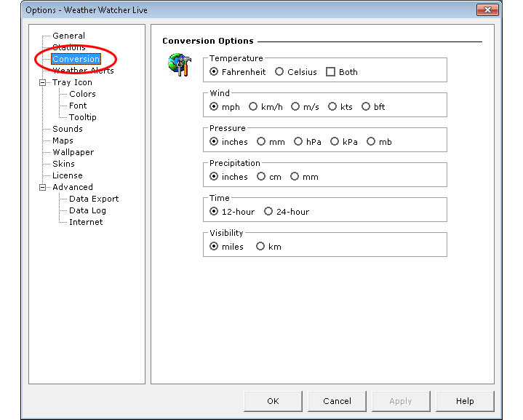
Task: Open General options page
Action: click(68, 36)
